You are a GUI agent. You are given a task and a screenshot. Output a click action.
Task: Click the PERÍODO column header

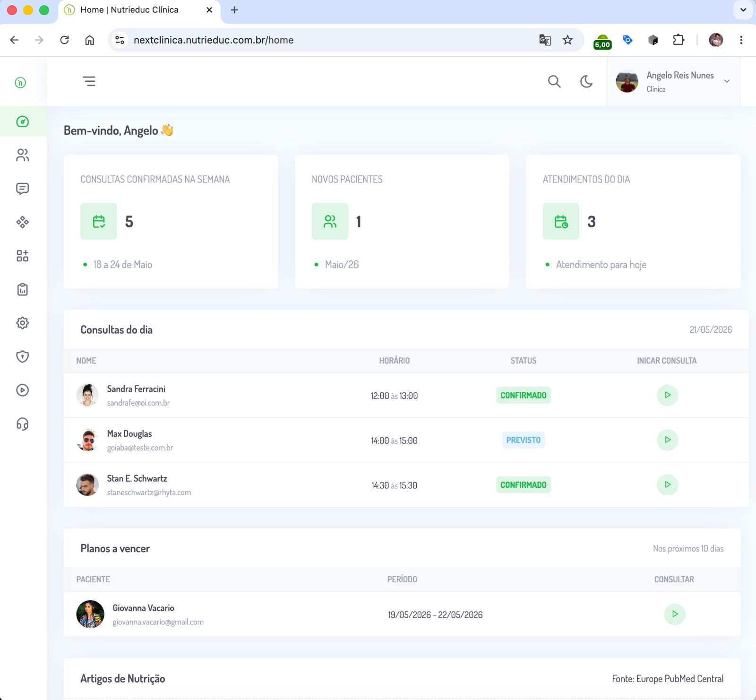tap(402, 579)
